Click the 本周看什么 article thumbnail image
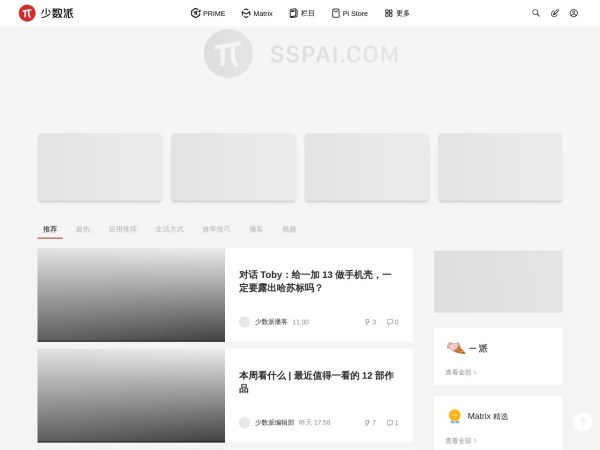Viewport: 600px width, 450px height. click(x=131, y=397)
